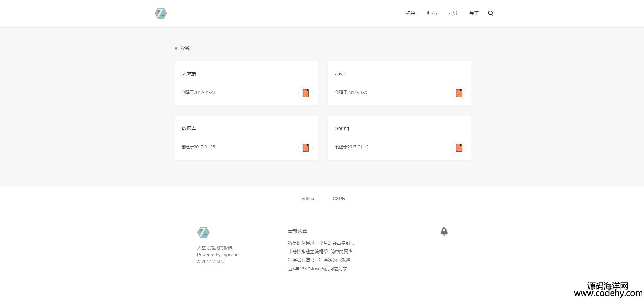The width and height of the screenshot is (644, 300).
Task: Open the 大数据 category title
Action: pyautogui.click(x=189, y=74)
